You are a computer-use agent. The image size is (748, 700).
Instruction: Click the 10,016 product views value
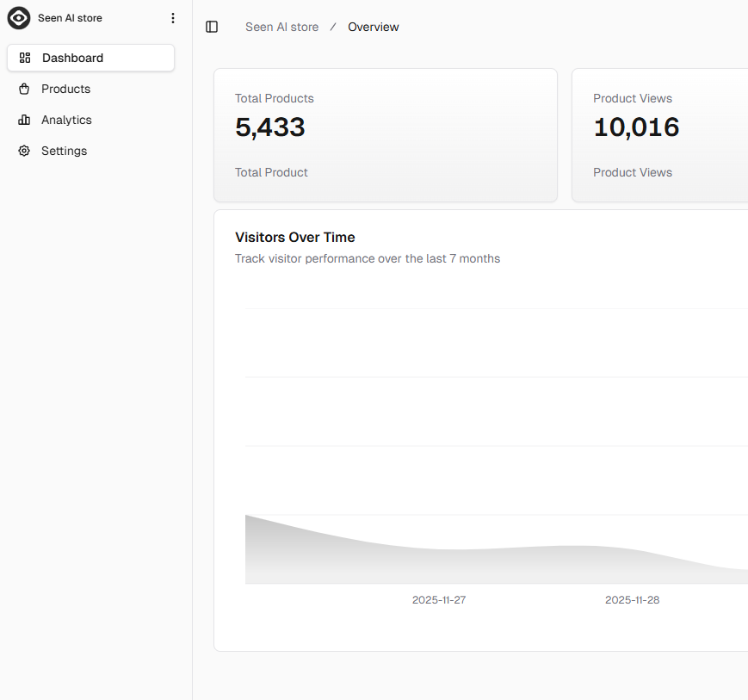click(636, 127)
